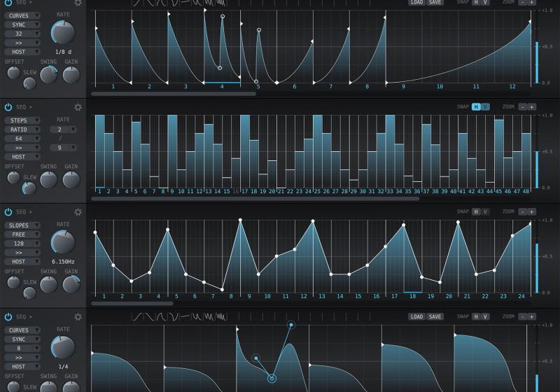
Task: Toggle snap H in the 1/4-rate CURVES sequencer
Action: click(476, 316)
